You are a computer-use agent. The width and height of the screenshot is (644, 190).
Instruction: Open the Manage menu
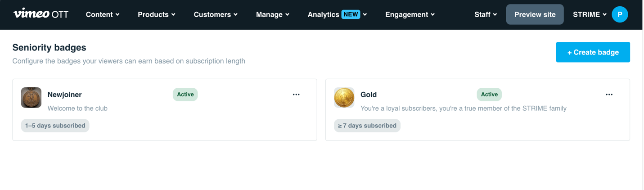(x=273, y=14)
